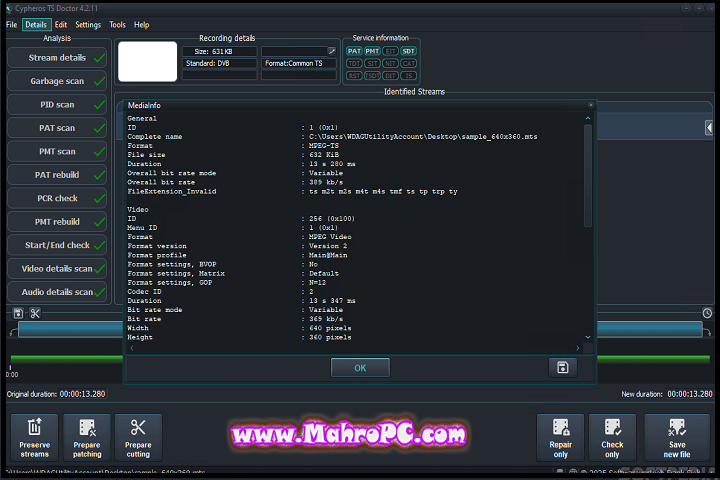Click the Size 631 KB field
The height and width of the screenshot is (480, 720).
(219, 51)
